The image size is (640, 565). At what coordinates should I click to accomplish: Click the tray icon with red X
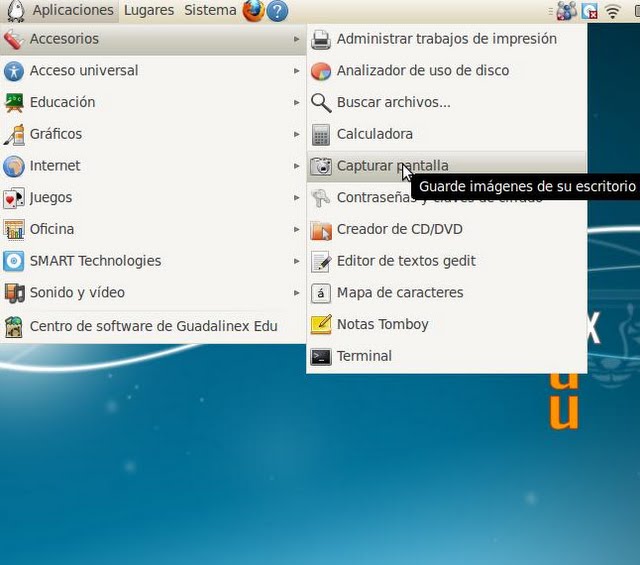[589, 11]
